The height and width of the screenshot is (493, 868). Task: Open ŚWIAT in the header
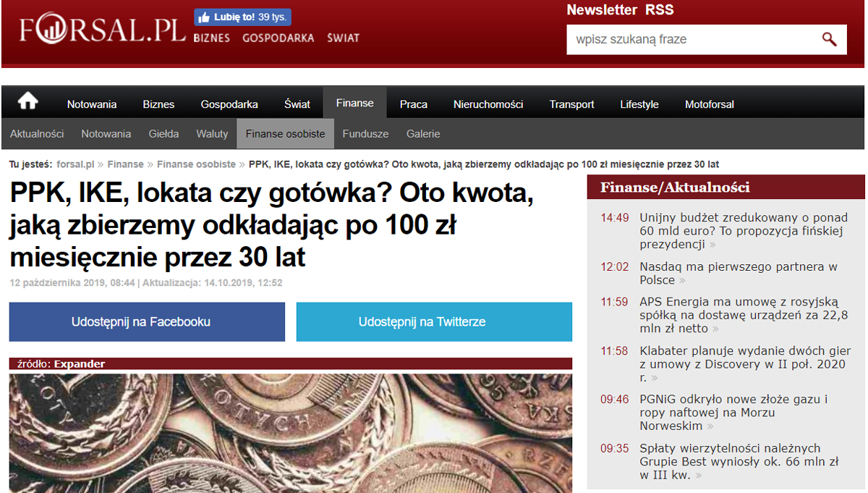click(343, 38)
